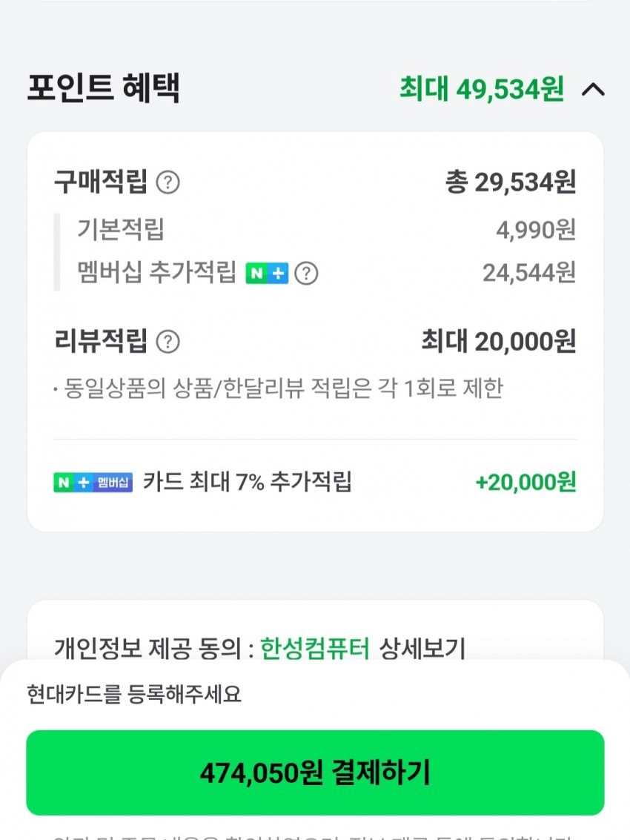The width and height of the screenshot is (630, 840).
Task: Click the 최대 49,534원 summary amount
Action: coord(481,90)
